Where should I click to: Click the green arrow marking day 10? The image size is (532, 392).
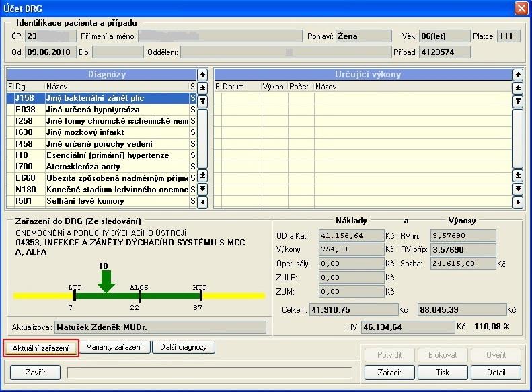[106, 282]
